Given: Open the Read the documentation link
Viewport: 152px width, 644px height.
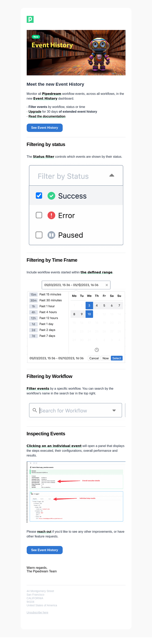Looking at the screenshot, I should coord(47,116).
